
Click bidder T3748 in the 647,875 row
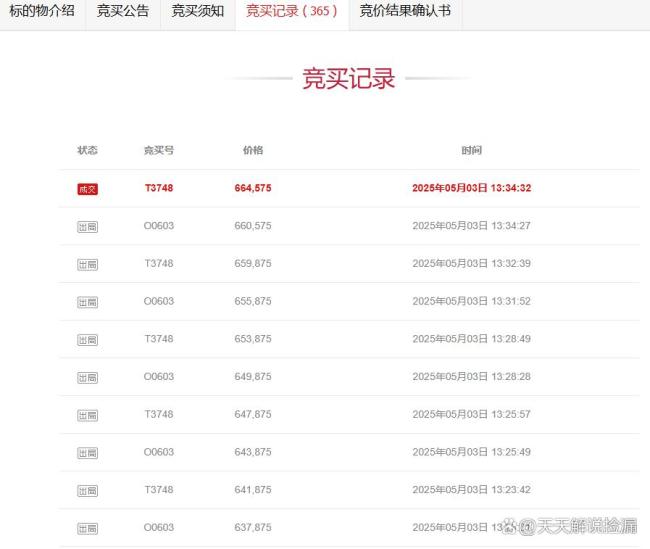tap(159, 415)
